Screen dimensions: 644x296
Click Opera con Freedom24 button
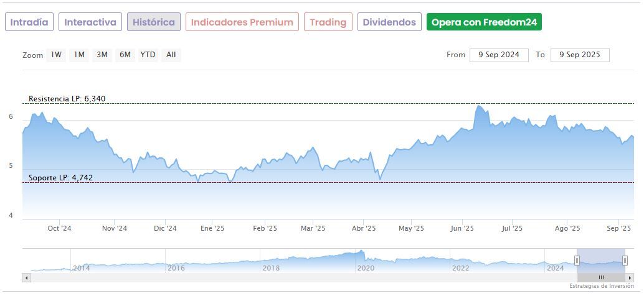coord(484,22)
